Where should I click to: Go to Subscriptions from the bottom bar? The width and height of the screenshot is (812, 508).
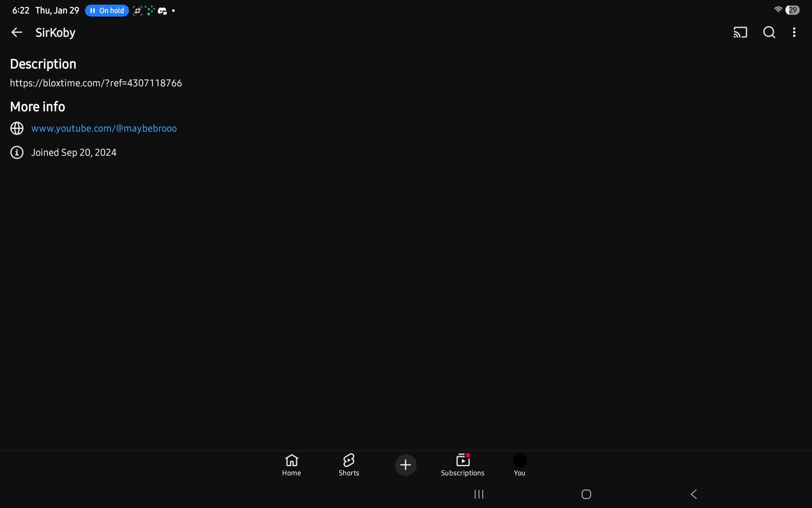[x=463, y=465]
